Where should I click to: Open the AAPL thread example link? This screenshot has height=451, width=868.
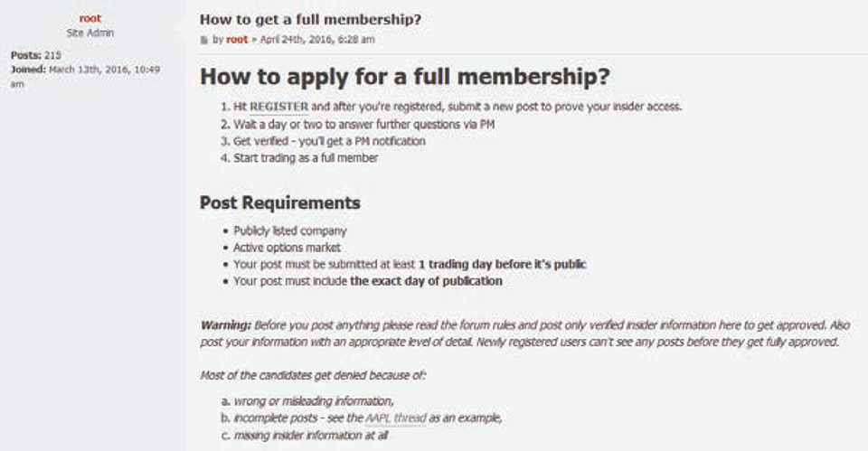point(396,418)
